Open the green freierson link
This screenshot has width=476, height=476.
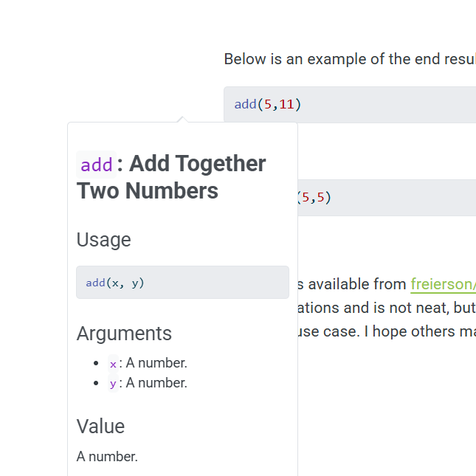(x=443, y=284)
